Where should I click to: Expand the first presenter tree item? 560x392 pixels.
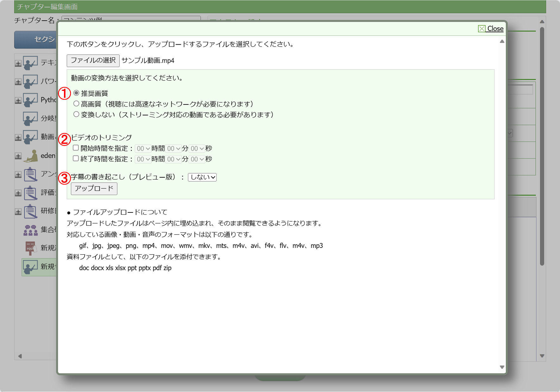coord(18,63)
